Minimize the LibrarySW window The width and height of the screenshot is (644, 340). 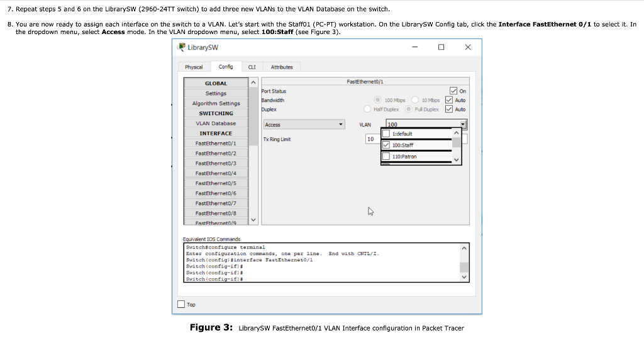[415, 47]
